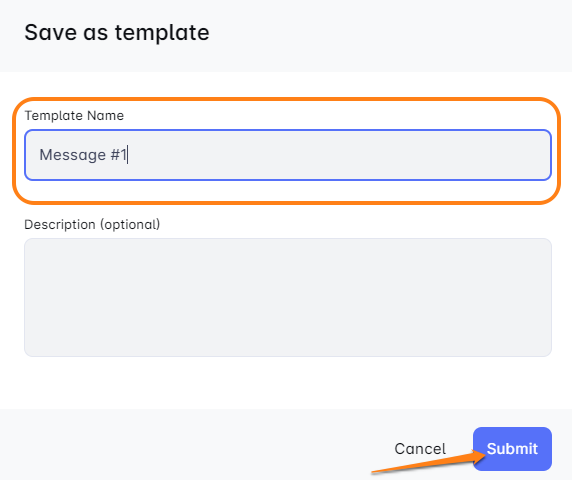Click the "Description (optional)" label

pyautogui.click(x=92, y=224)
